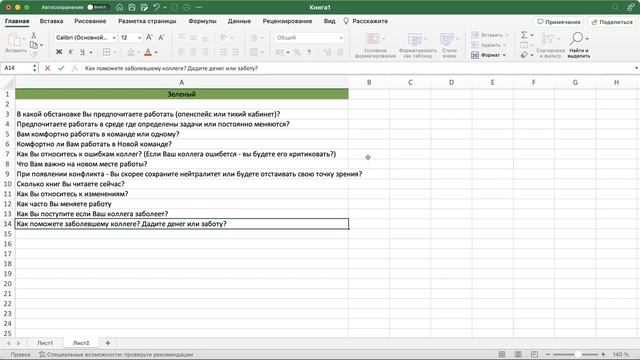Expand the formula bar with right arrow

pos(636,68)
